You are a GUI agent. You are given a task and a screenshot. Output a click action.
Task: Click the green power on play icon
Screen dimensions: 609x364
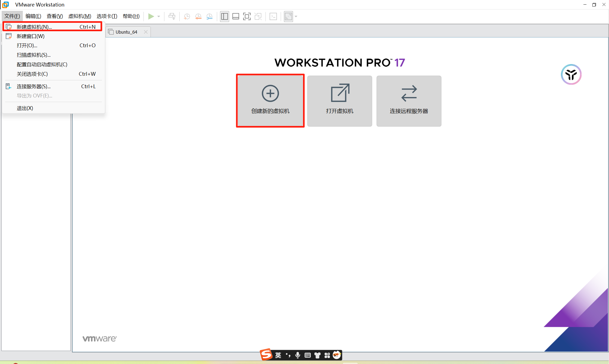pyautogui.click(x=151, y=16)
